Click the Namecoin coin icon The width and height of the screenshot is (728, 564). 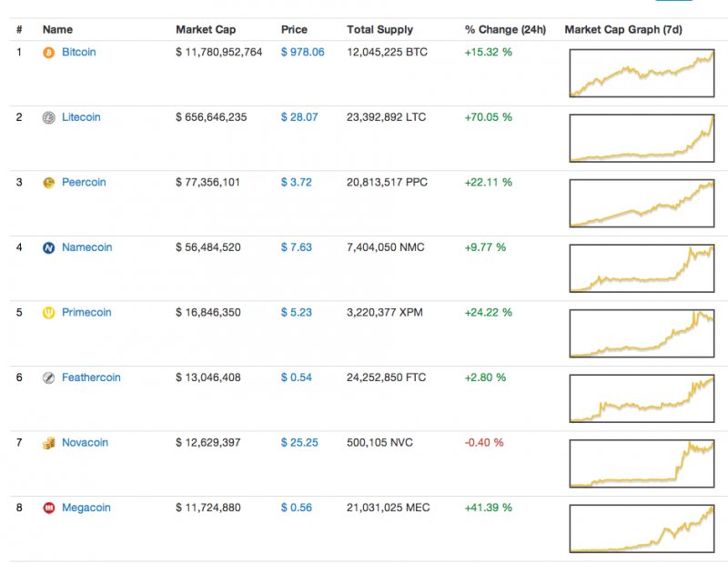click(x=49, y=247)
